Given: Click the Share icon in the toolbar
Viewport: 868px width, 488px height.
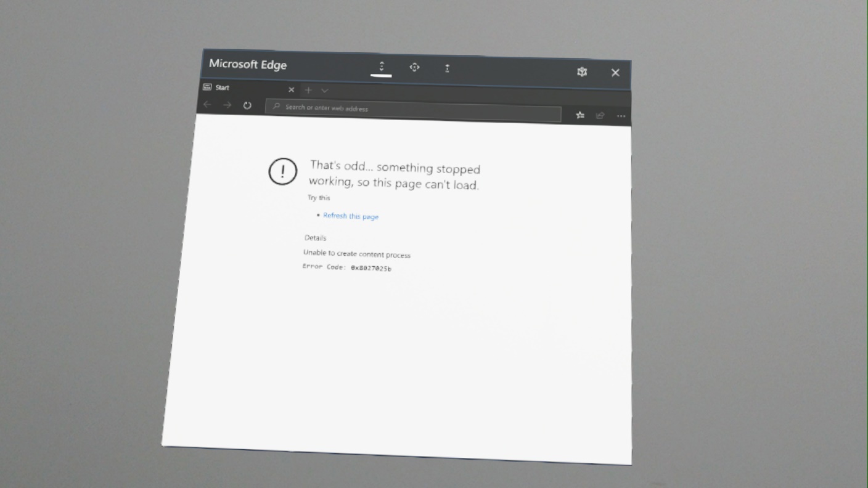Looking at the screenshot, I should click(x=600, y=115).
